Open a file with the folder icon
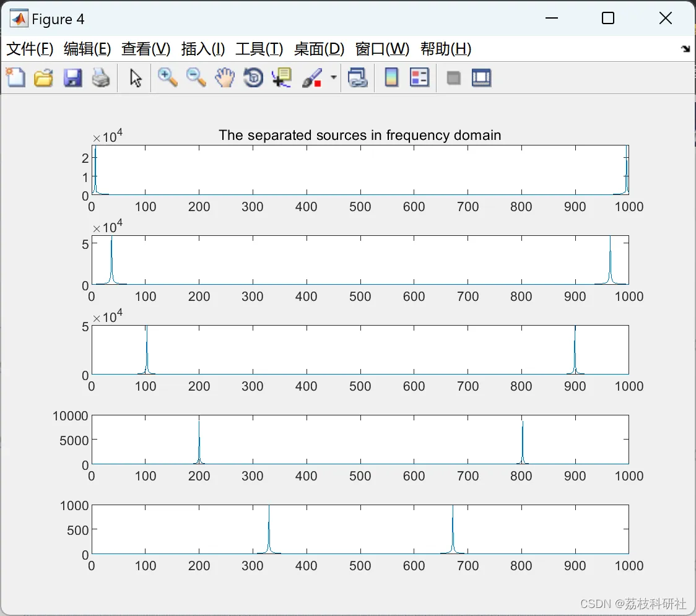 click(43, 77)
